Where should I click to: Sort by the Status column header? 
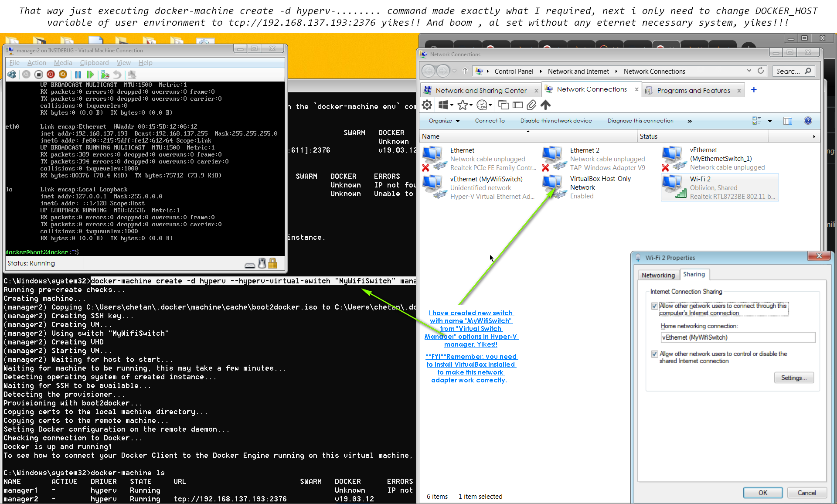[x=702, y=136]
